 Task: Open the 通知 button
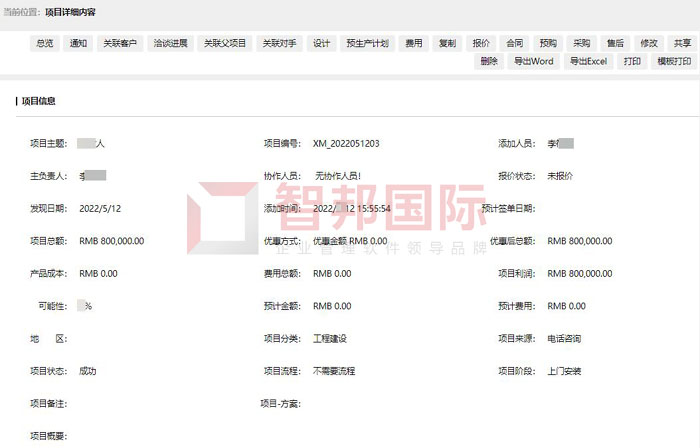tap(78, 44)
